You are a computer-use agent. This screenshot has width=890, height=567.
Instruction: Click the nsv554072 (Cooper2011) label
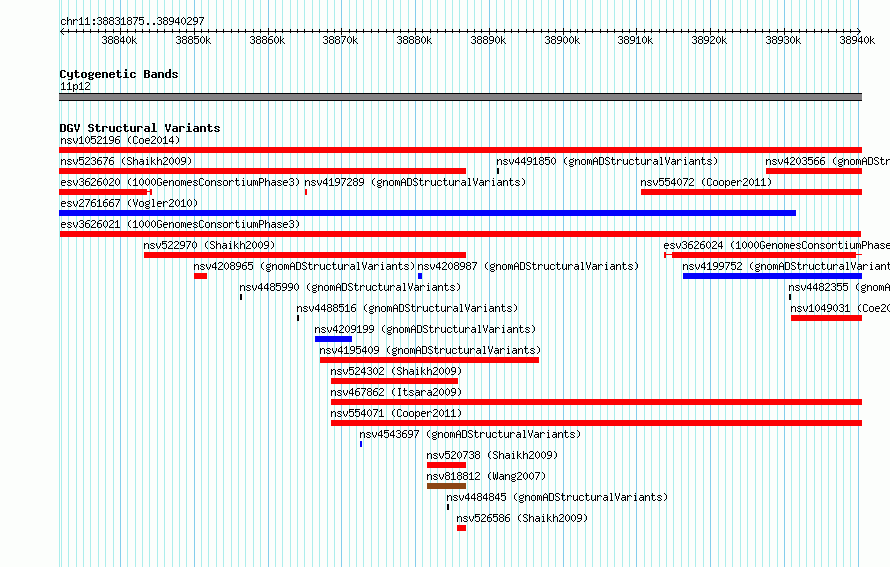(706, 182)
